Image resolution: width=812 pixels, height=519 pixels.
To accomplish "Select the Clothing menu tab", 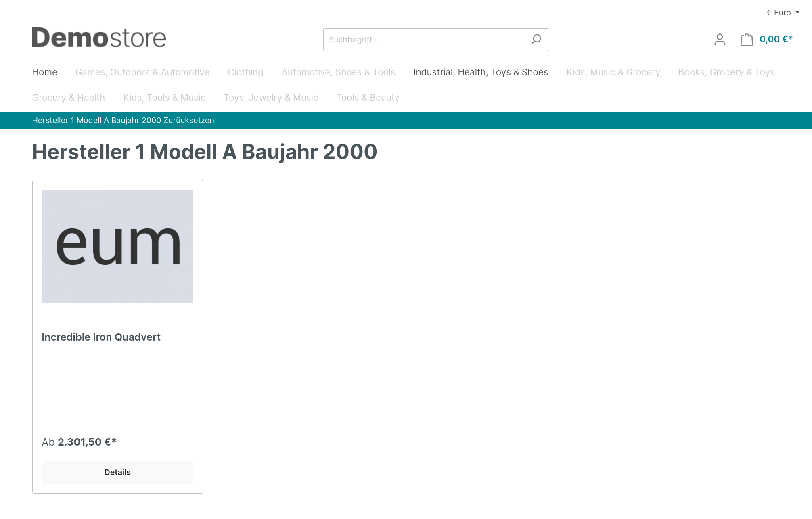I will [x=246, y=72].
